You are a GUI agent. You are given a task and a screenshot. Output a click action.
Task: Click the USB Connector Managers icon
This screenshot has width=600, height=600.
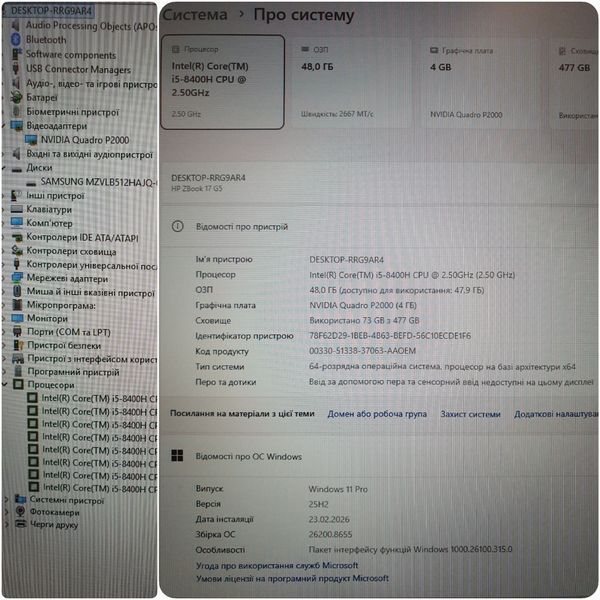click(x=16, y=68)
